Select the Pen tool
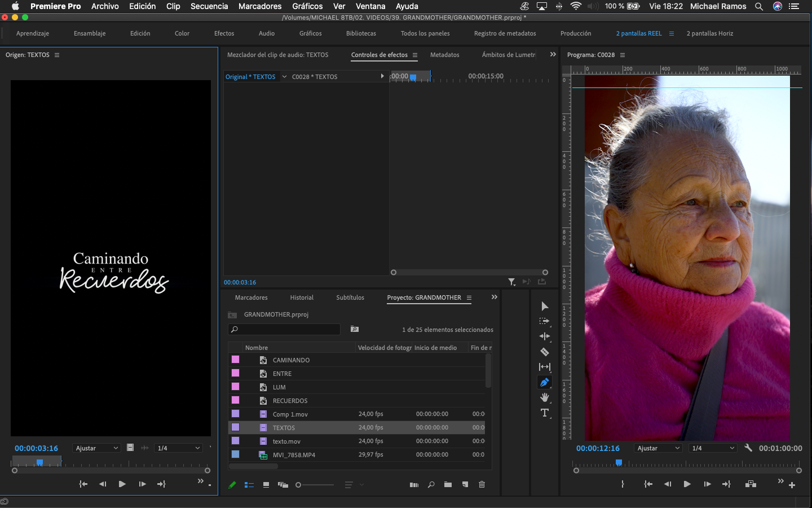Screen dimensions: 812x508 click(x=544, y=382)
